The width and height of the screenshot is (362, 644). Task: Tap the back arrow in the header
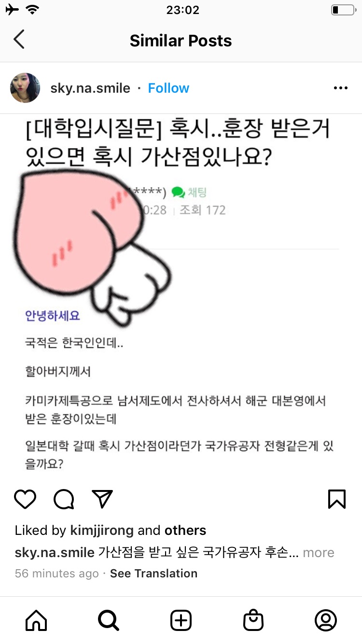[x=19, y=40]
